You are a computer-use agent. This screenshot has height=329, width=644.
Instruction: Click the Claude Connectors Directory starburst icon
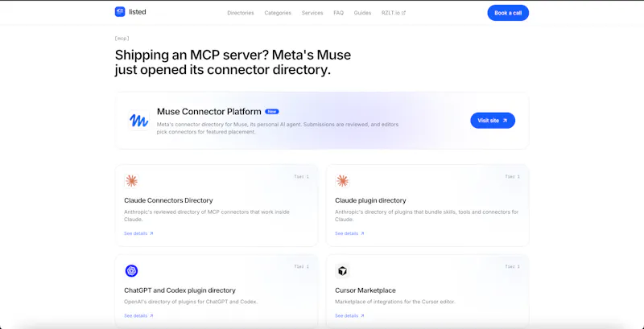[x=131, y=181]
